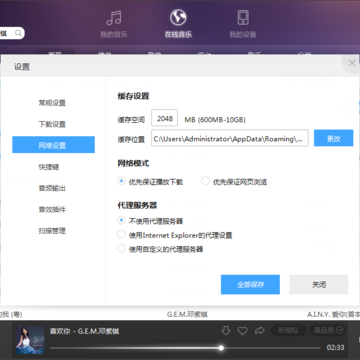
Task: Switch to the 快捷键 tab
Action: click(49, 167)
